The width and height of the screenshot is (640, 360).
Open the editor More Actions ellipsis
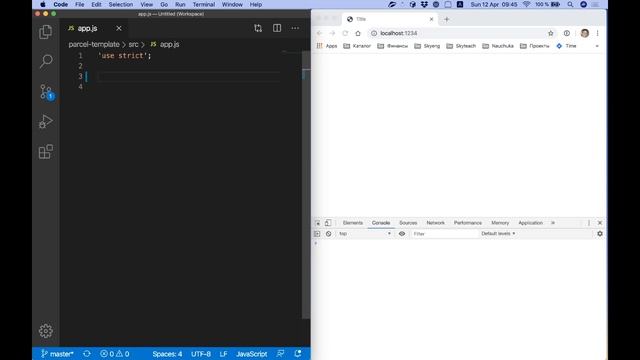(295, 28)
